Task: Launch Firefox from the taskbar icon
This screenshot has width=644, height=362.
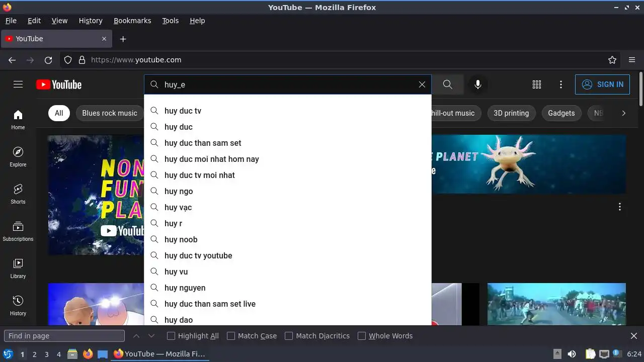Action: tap(88, 354)
